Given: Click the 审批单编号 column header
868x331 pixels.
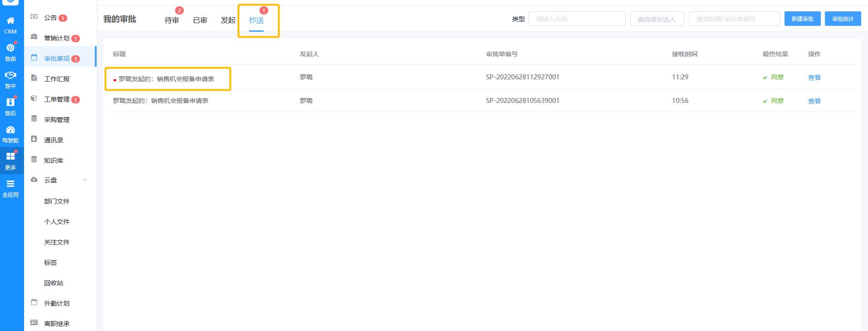Looking at the screenshot, I should click(x=501, y=54).
